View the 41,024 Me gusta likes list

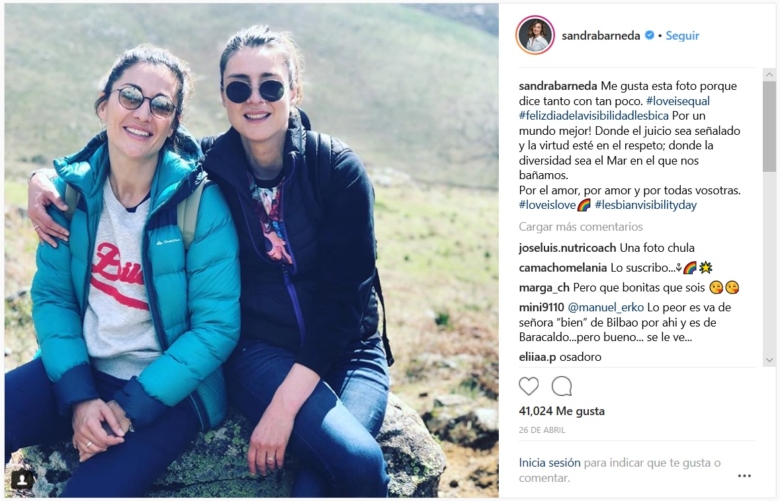pyautogui.click(x=562, y=411)
